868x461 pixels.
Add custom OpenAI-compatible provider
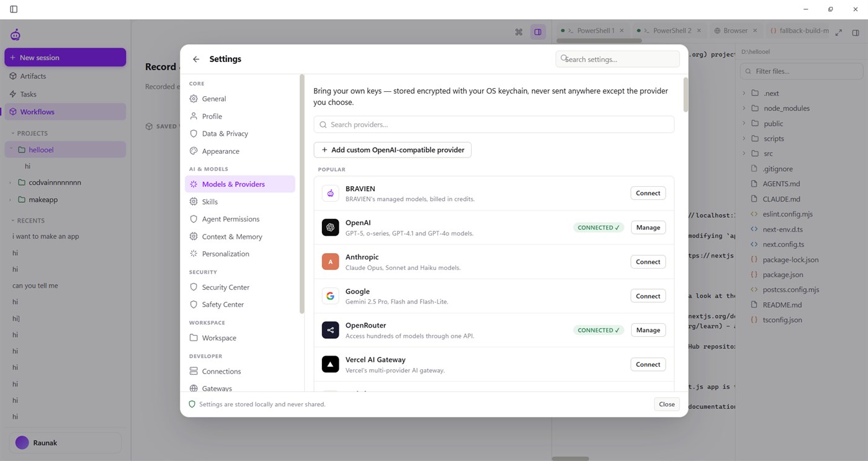393,150
